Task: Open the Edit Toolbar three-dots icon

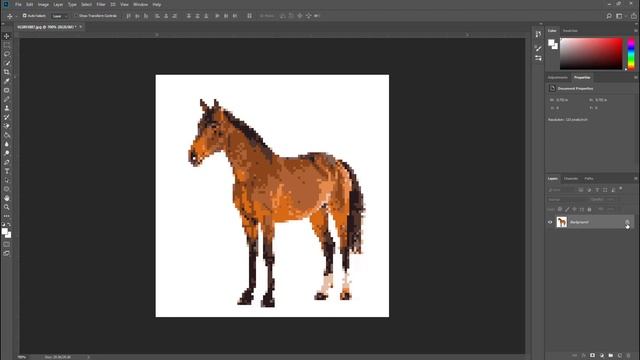Action: pyautogui.click(x=7, y=216)
